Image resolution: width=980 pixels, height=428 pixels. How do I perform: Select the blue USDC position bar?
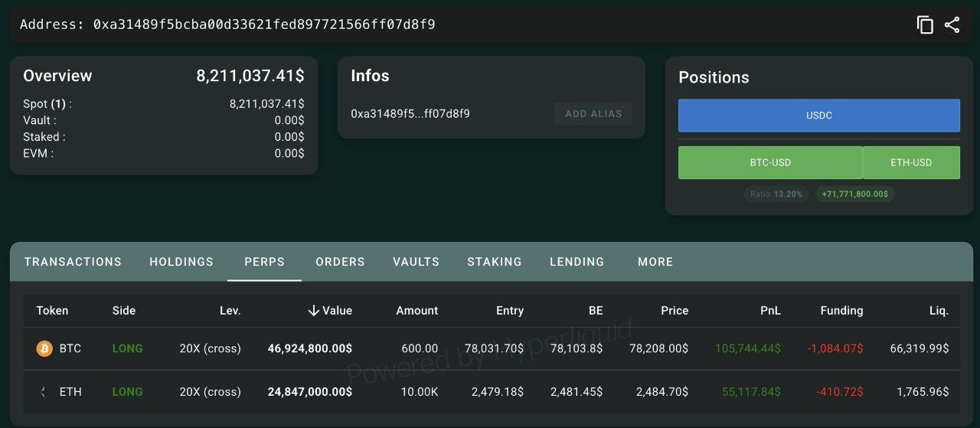[819, 116]
